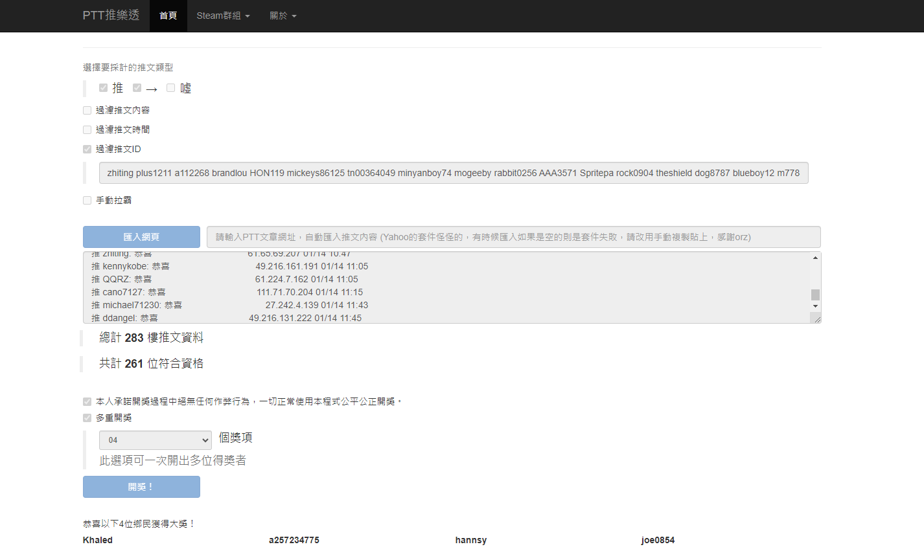The height and width of the screenshot is (560, 924).
Task: Click the 選擇要採計的推文類型 label
Action: pos(128,67)
